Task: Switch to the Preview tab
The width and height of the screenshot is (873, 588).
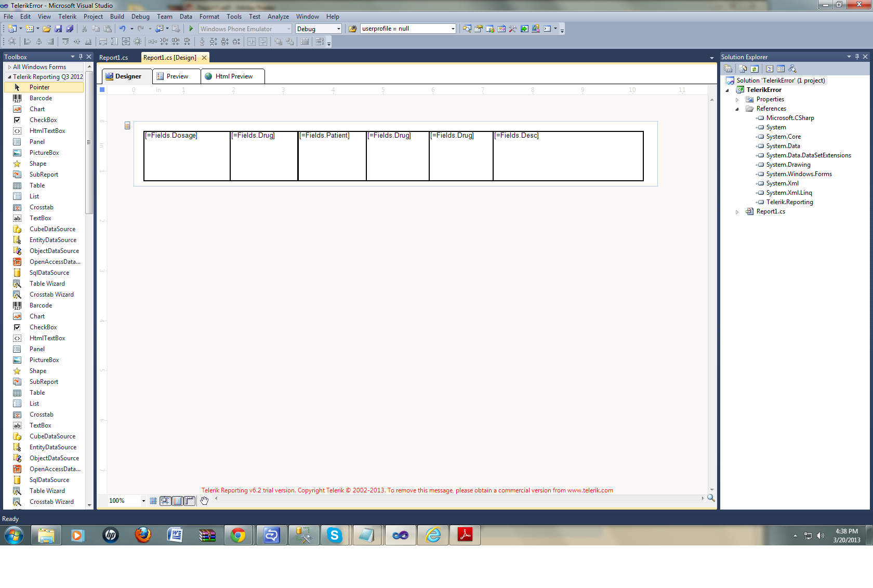Action: [x=176, y=76]
